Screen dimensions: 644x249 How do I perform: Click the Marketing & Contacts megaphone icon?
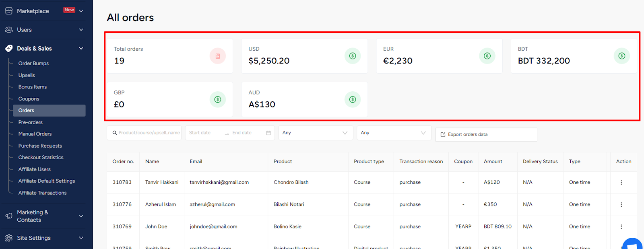pos(9,216)
